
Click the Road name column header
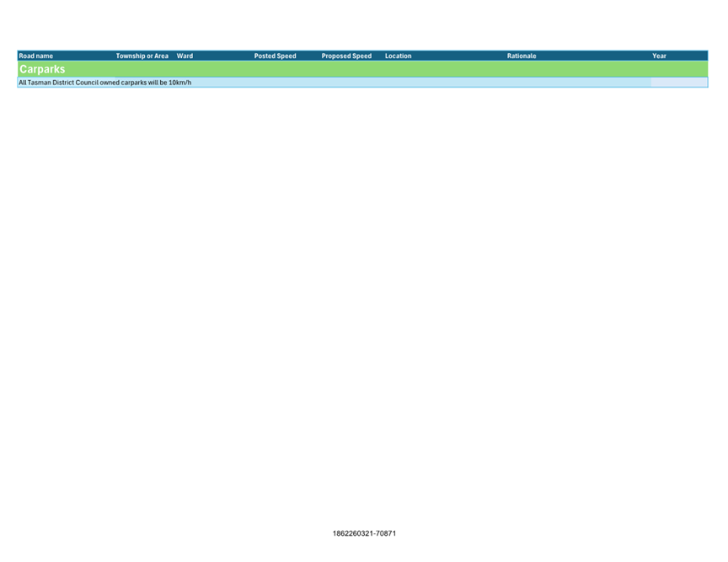(x=35, y=56)
